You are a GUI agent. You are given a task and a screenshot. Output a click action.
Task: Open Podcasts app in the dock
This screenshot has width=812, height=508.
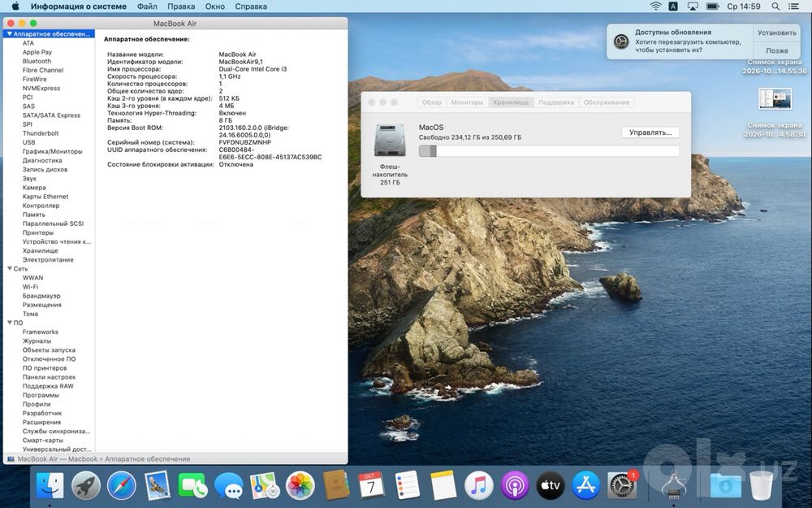coord(514,486)
